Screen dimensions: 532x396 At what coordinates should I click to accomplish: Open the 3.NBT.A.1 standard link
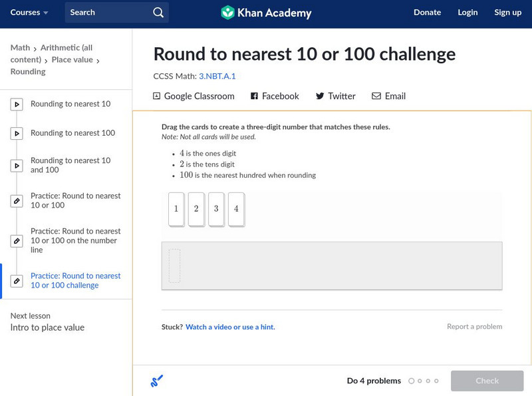coord(217,77)
